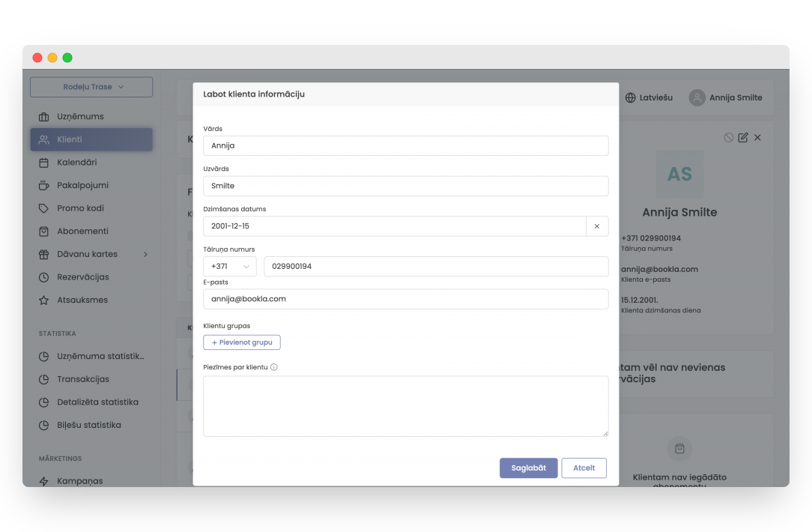Click the block client icon

(x=729, y=138)
